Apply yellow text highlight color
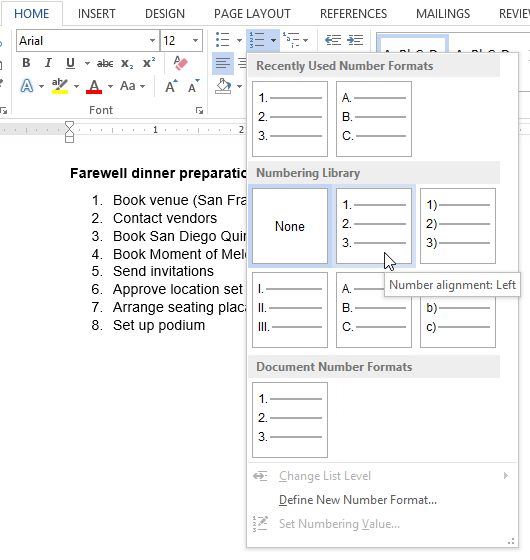 (x=60, y=86)
